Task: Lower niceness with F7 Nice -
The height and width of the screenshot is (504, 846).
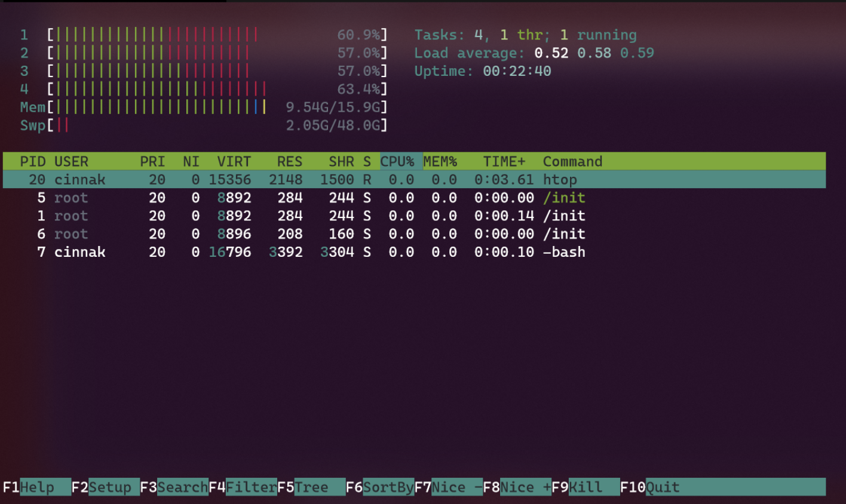Action: (449, 487)
